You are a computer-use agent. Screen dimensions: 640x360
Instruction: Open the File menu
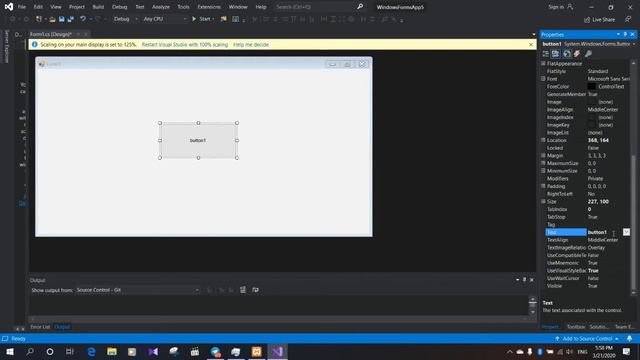point(22,7)
